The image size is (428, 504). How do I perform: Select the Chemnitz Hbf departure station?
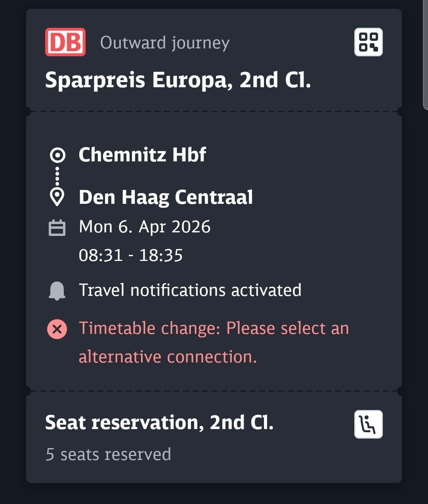[142, 155]
